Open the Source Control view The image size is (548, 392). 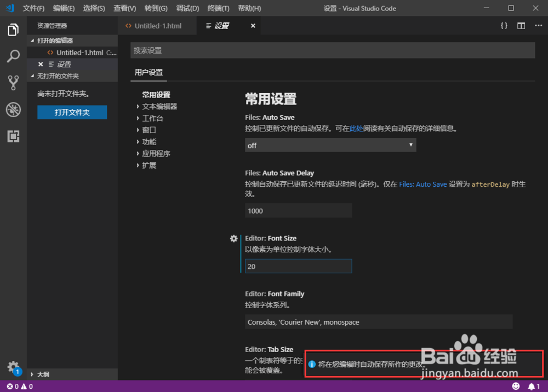pyautogui.click(x=13, y=83)
